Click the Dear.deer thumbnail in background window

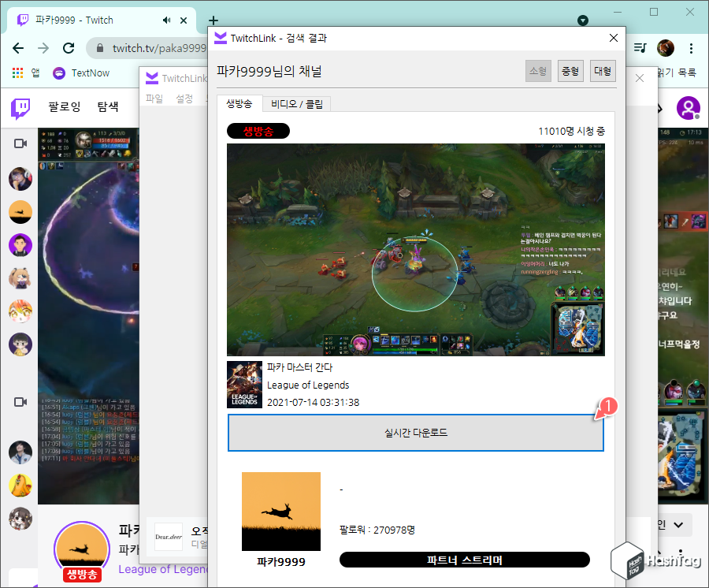pos(169,537)
